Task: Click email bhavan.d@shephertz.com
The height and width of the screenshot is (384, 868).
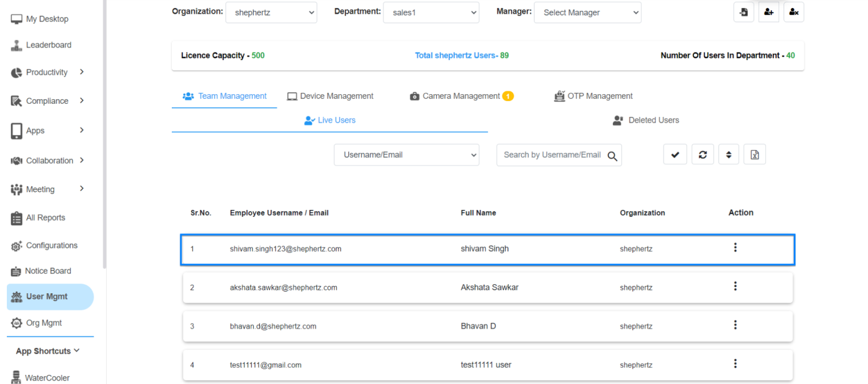Action: click(273, 326)
